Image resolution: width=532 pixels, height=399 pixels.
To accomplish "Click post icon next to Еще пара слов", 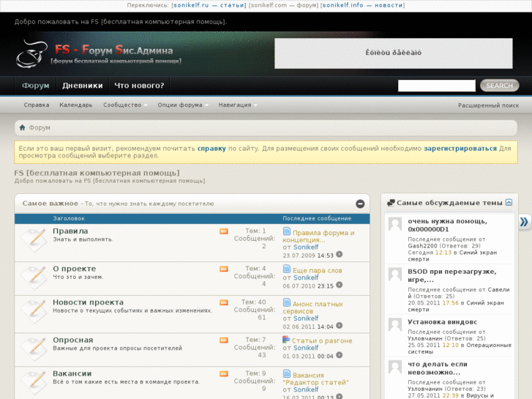I will point(287,269).
